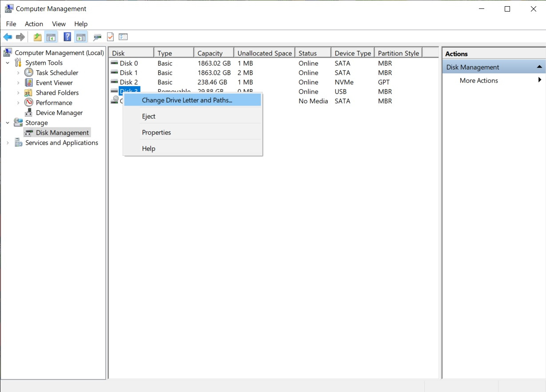Expand the Event Viewer node
The height and width of the screenshot is (392, 546).
click(x=18, y=83)
